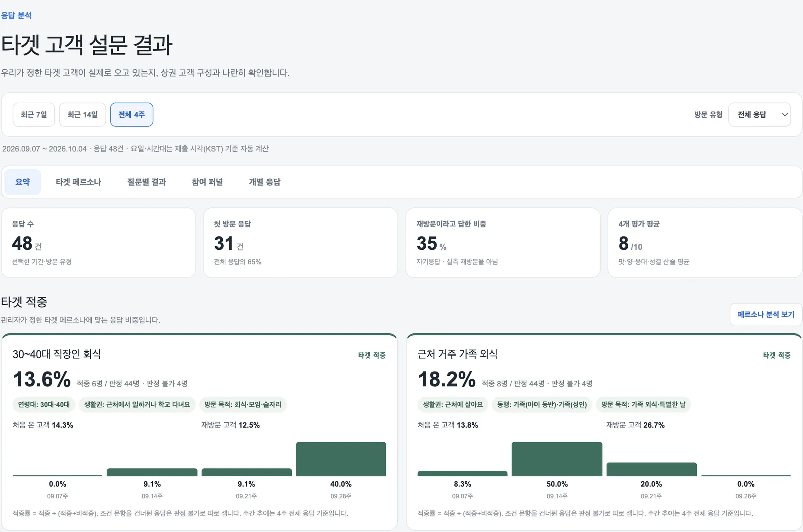The width and height of the screenshot is (803, 532).
Task: Switch to the 타겟 페르소나 tab
Action: pyautogui.click(x=78, y=182)
